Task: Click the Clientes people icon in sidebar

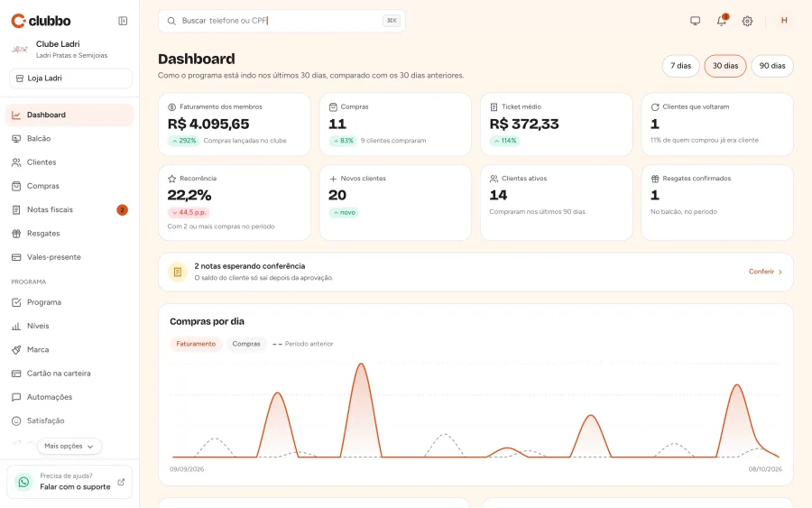Action: (16, 162)
